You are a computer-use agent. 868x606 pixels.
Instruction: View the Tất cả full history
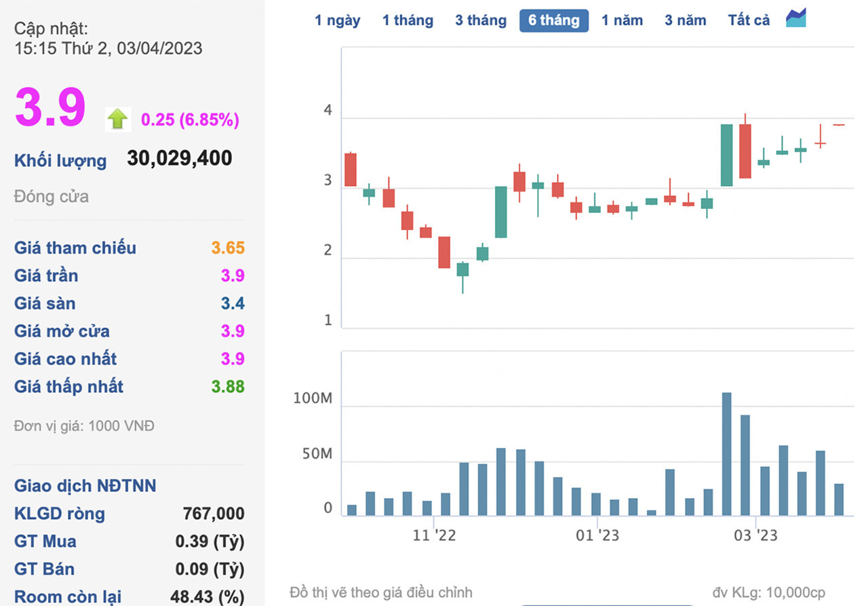click(749, 20)
